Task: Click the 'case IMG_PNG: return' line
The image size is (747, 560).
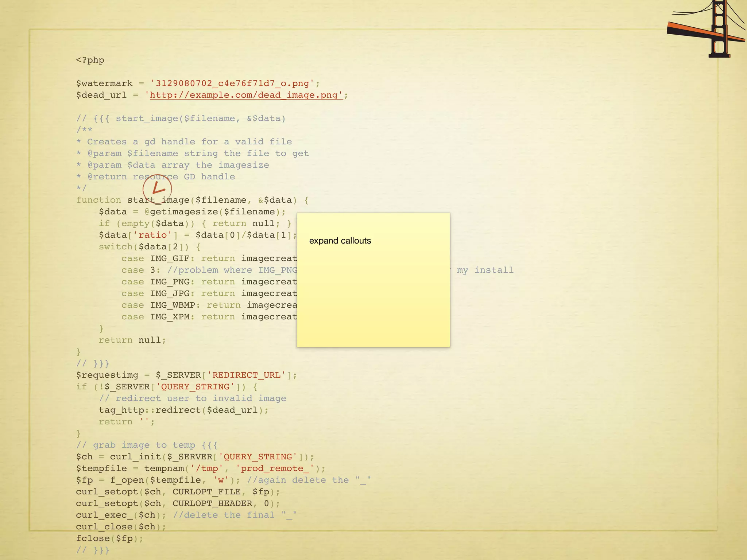Action: pos(209,282)
